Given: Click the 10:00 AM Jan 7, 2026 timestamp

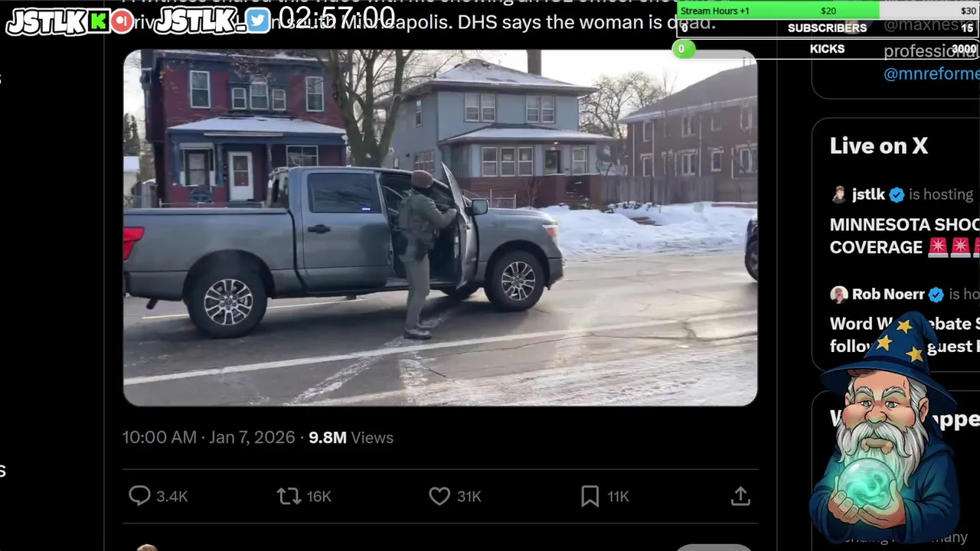Looking at the screenshot, I should [208, 438].
